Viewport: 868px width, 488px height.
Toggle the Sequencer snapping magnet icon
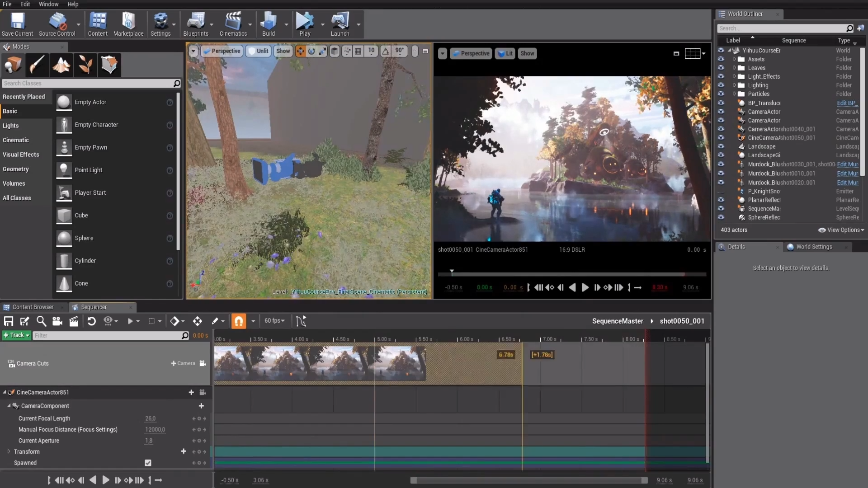pyautogui.click(x=239, y=321)
